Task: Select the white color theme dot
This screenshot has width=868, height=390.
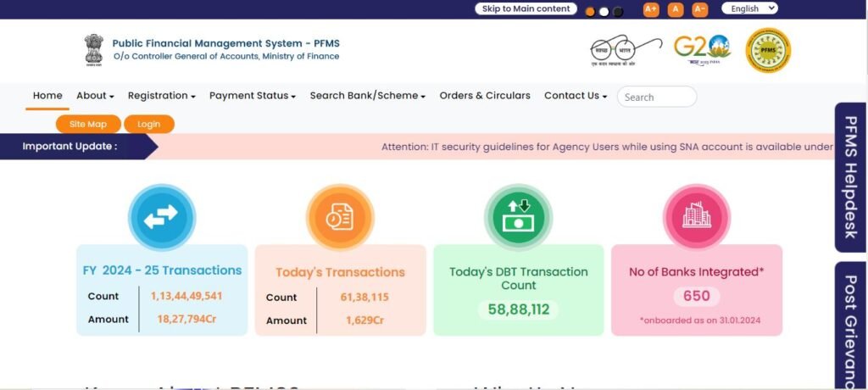Action: [604, 12]
